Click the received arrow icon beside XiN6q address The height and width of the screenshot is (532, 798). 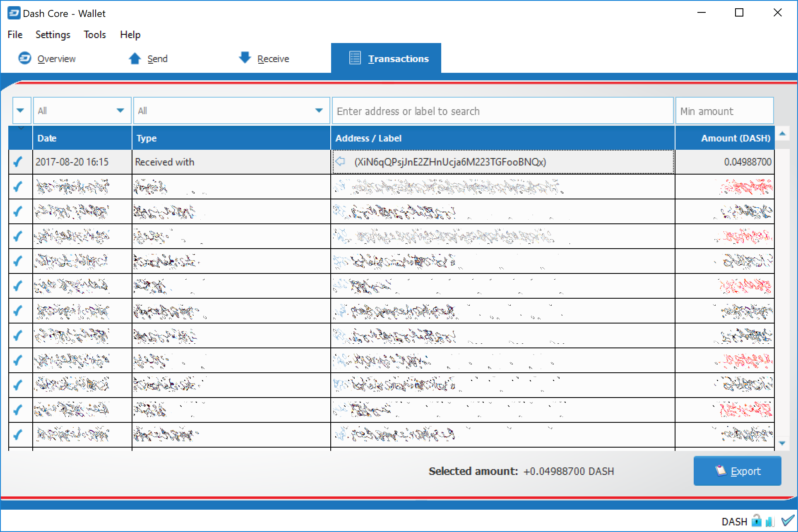point(340,161)
